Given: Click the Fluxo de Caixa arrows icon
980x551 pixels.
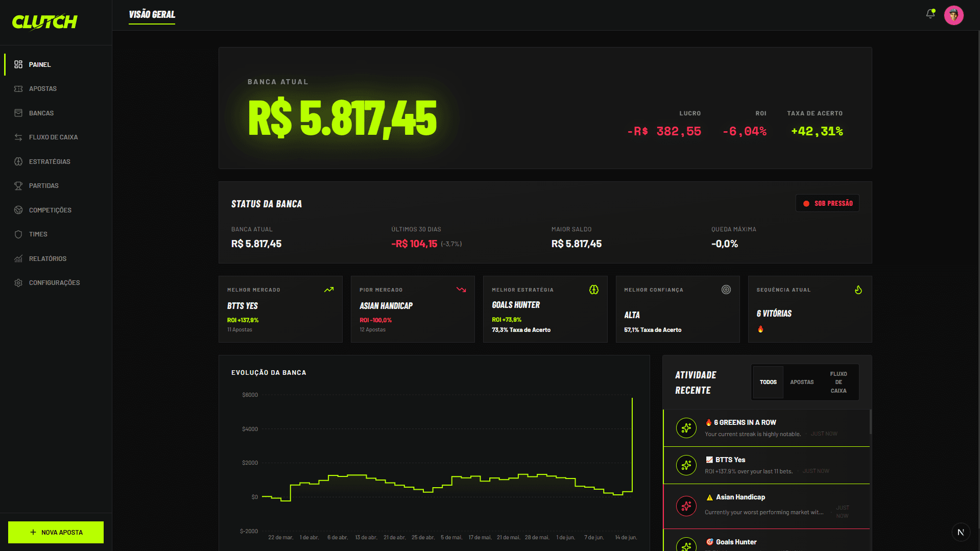Looking at the screenshot, I should tap(18, 137).
